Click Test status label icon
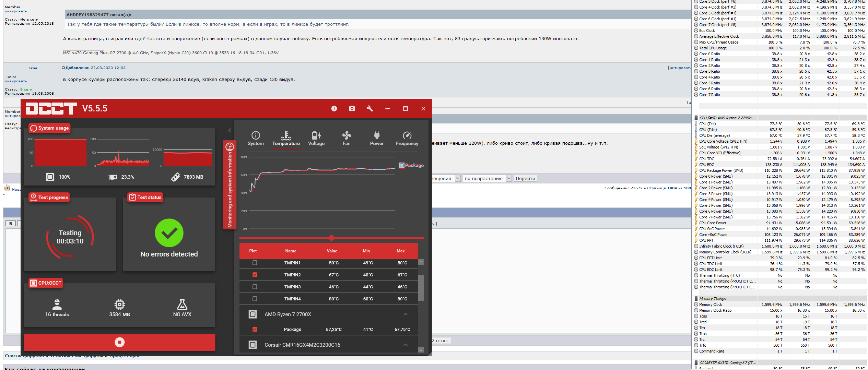The height and width of the screenshot is (370, 868). 132,197
